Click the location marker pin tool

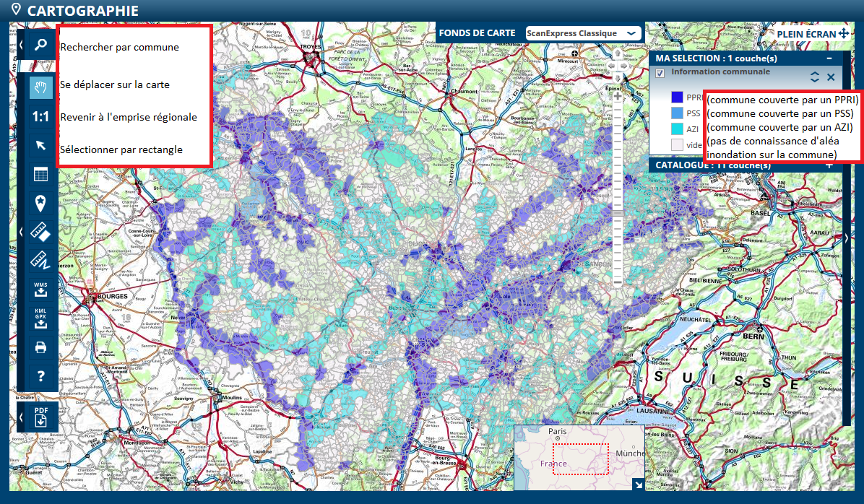(x=40, y=203)
